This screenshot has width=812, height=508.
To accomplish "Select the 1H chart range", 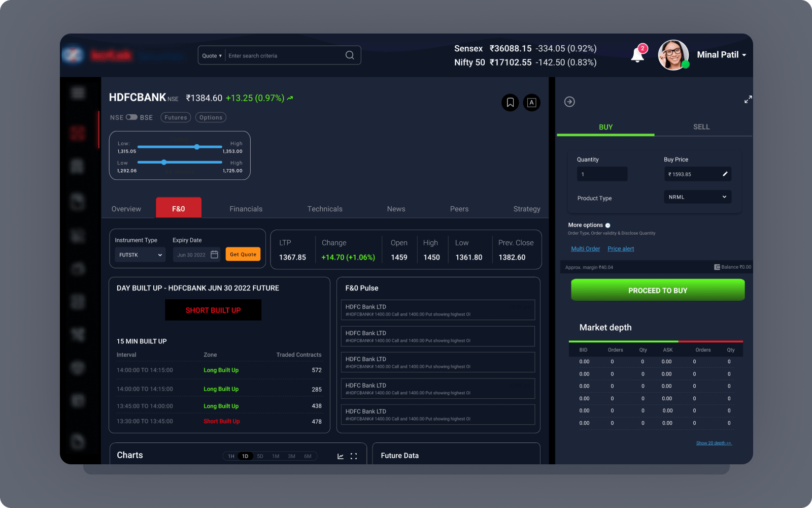I will [x=231, y=456].
